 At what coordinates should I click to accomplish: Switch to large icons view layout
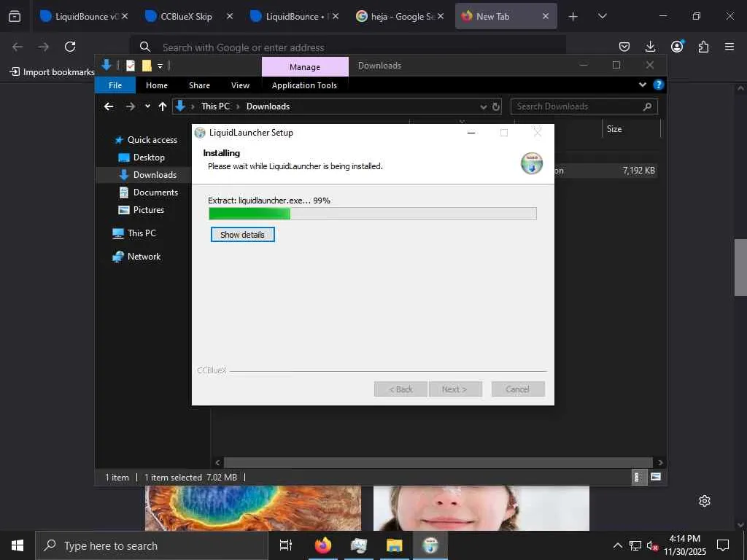pyautogui.click(x=656, y=477)
